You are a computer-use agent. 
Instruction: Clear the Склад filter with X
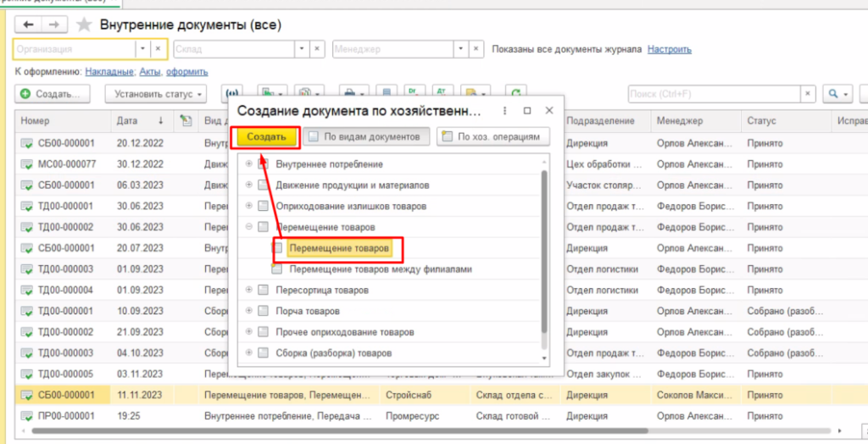tap(317, 49)
